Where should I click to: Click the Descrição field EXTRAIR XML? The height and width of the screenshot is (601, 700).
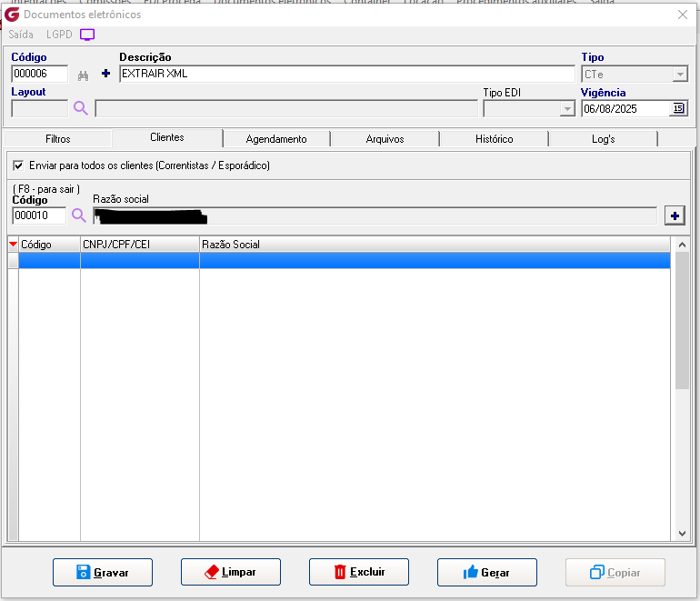coord(347,74)
